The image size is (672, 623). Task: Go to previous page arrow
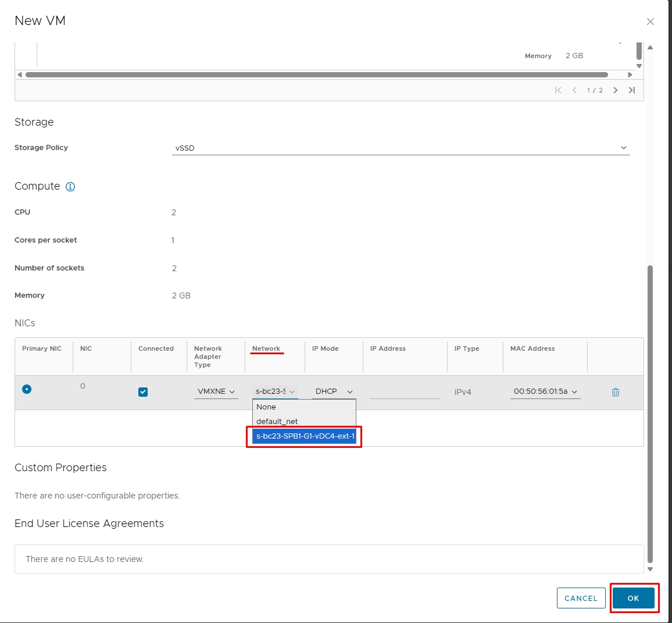tap(574, 90)
